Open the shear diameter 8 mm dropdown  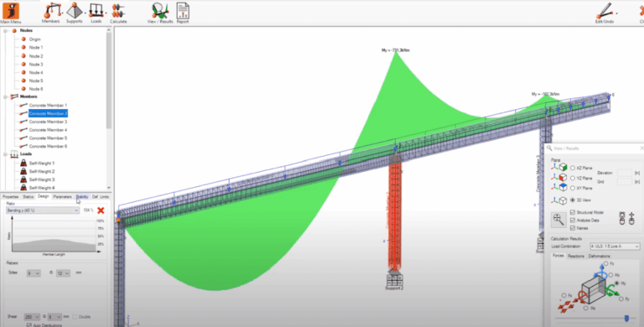[55, 317]
